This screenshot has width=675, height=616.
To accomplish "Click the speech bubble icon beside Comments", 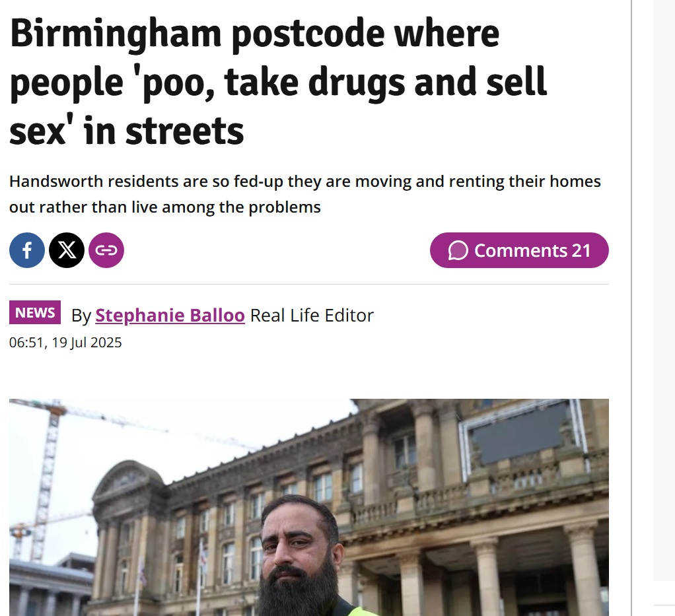I will click(458, 250).
